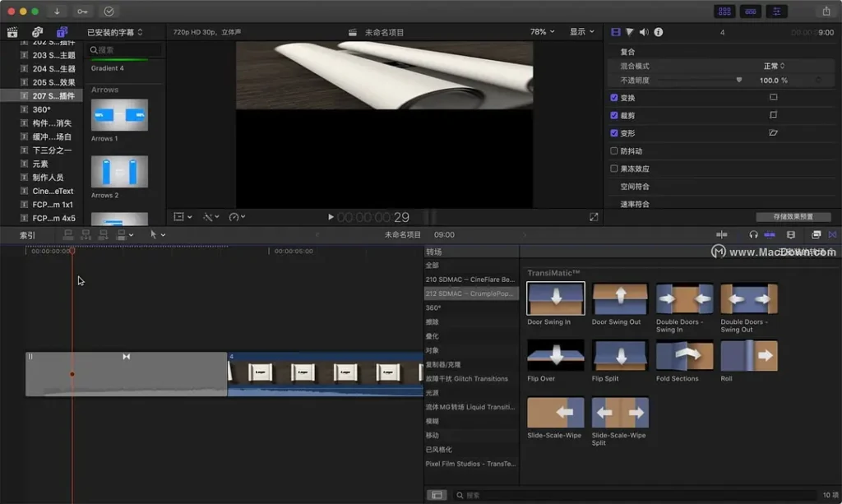Expand the 已安装的字幕 titles filter dropdown
The height and width of the screenshot is (504, 842).
coord(115,32)
